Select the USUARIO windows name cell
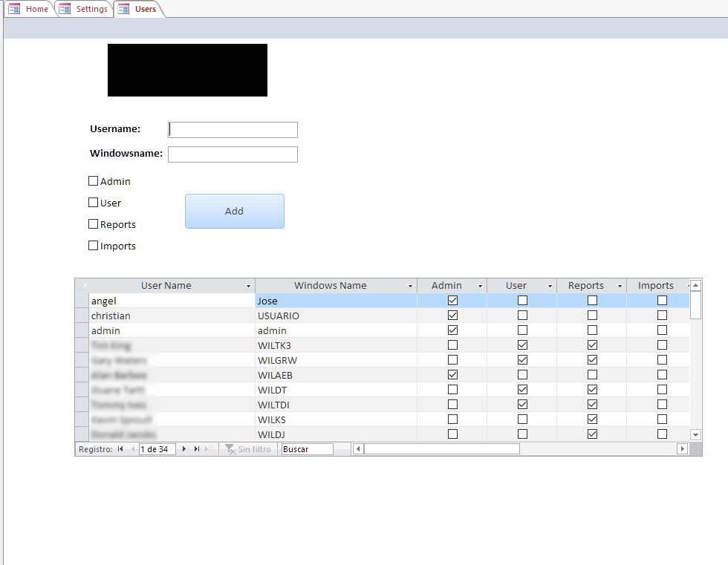The image size is (728, 565). pos(336,316)
